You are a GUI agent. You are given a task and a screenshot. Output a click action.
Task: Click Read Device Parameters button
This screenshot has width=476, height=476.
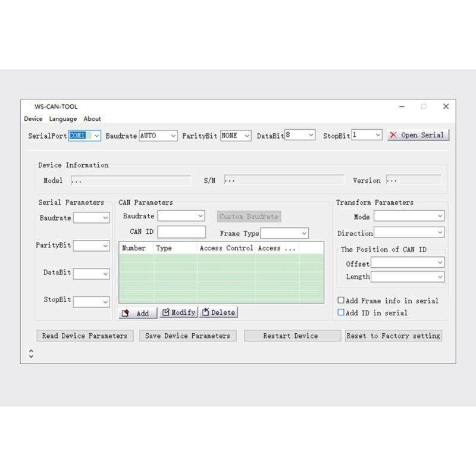pos(84,336)
